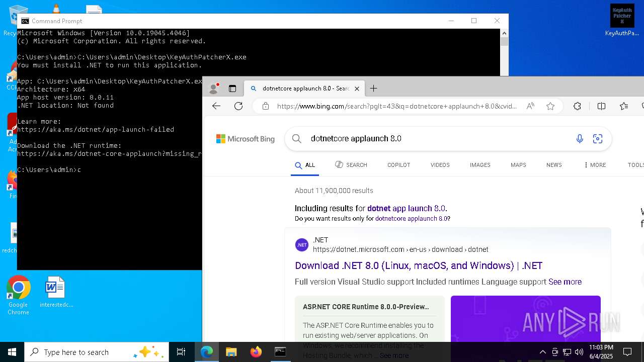Screen dimensions: 644x362
Task: Open Edge extensions puzzle icon
Action: 577,106
